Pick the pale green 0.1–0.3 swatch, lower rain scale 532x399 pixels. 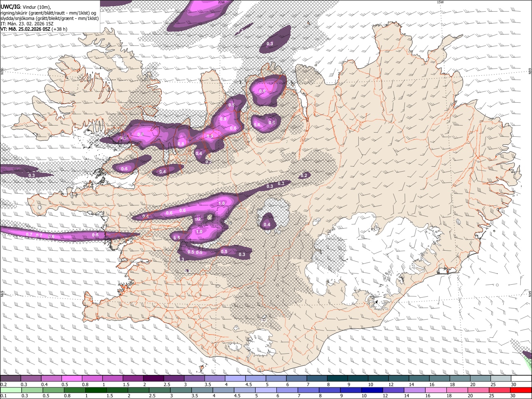point(11,390)
